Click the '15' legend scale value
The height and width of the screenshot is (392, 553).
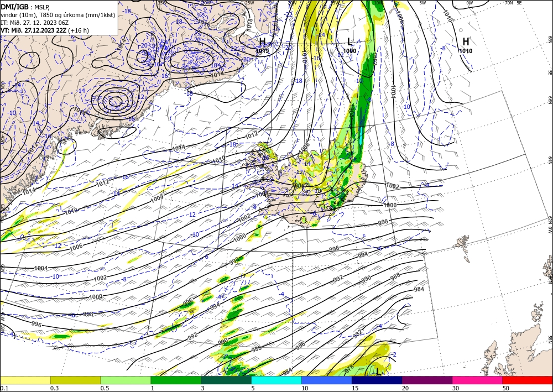coord(355,388)
